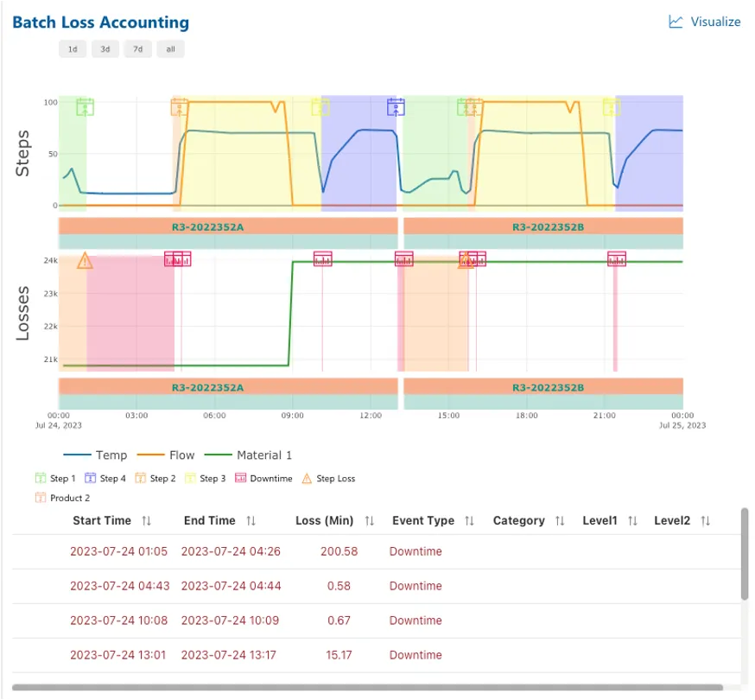Click the Batch Loss Accounting title

tap(100, 22)
